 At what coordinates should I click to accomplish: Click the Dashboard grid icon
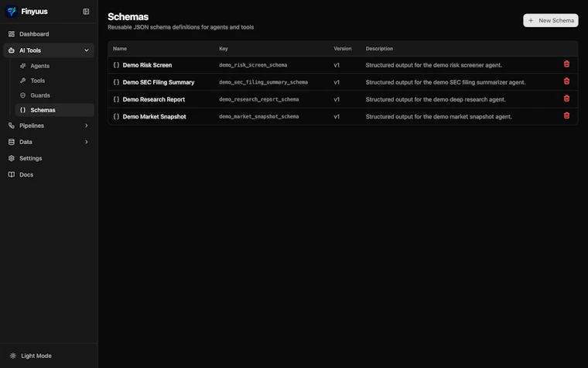(x=12, y=34)
